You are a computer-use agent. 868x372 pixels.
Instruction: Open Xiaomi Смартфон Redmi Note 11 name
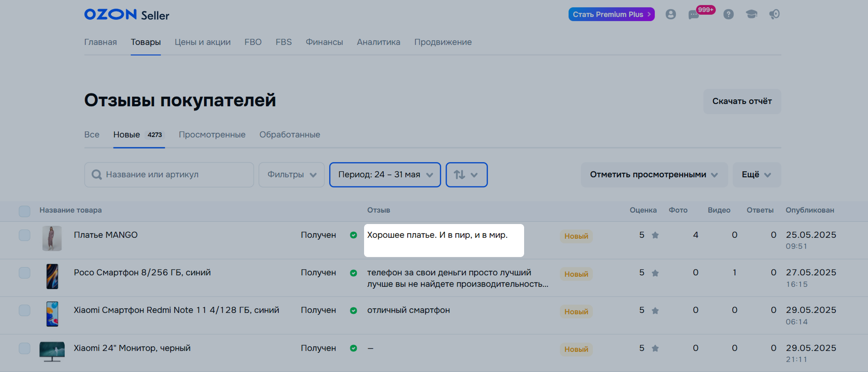click(177, 310)
